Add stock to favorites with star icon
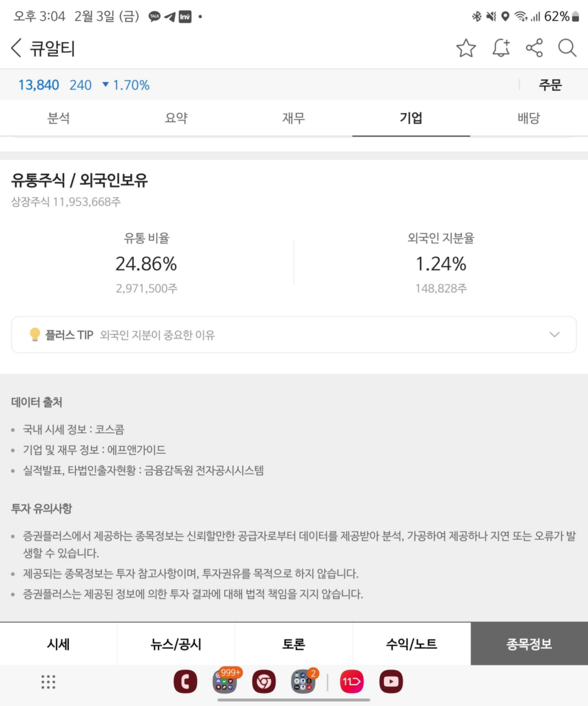This screenshot has height=706, width=588. pos(466,48)
